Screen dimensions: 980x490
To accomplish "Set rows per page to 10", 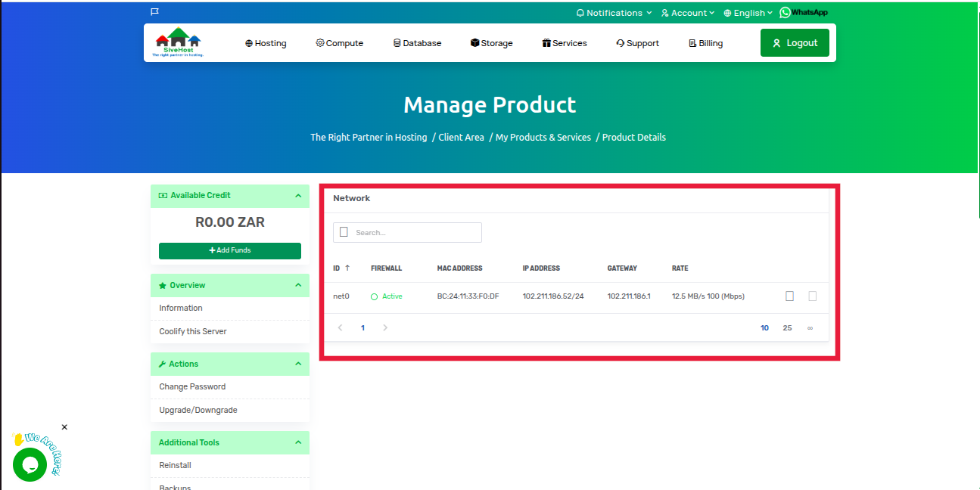I will point(765,327).
